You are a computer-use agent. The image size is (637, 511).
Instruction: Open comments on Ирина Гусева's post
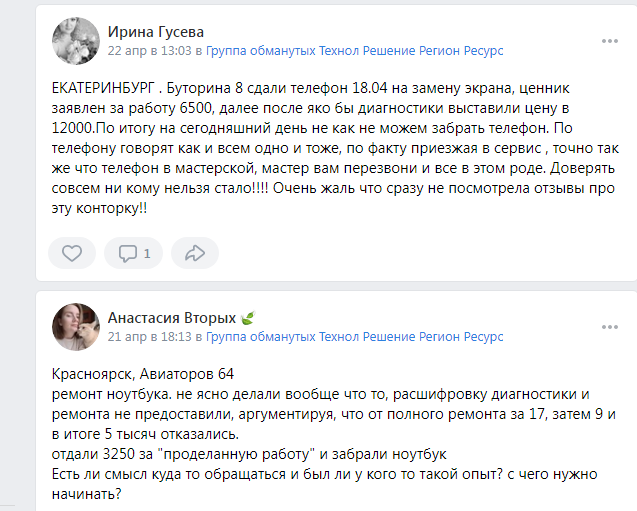133,253
